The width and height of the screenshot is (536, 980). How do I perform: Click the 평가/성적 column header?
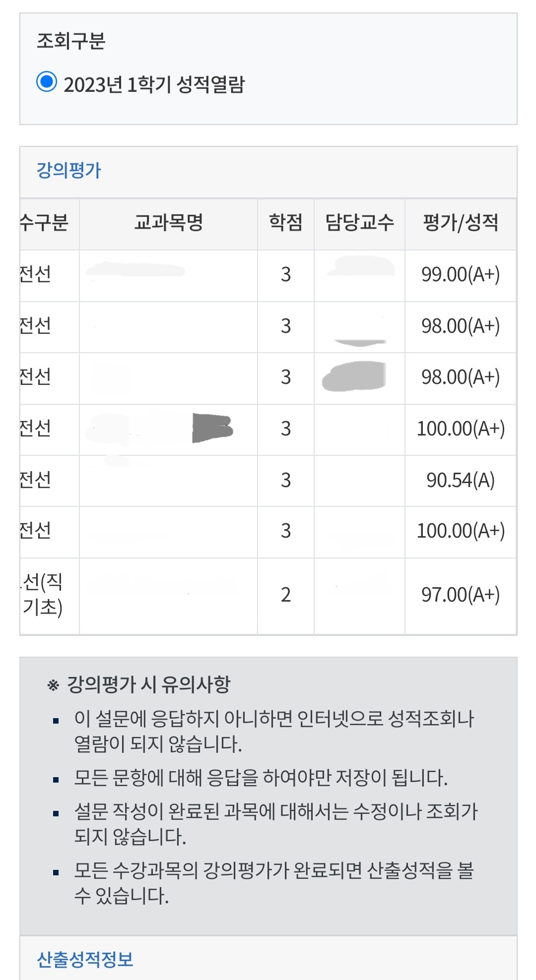(461, 223)
